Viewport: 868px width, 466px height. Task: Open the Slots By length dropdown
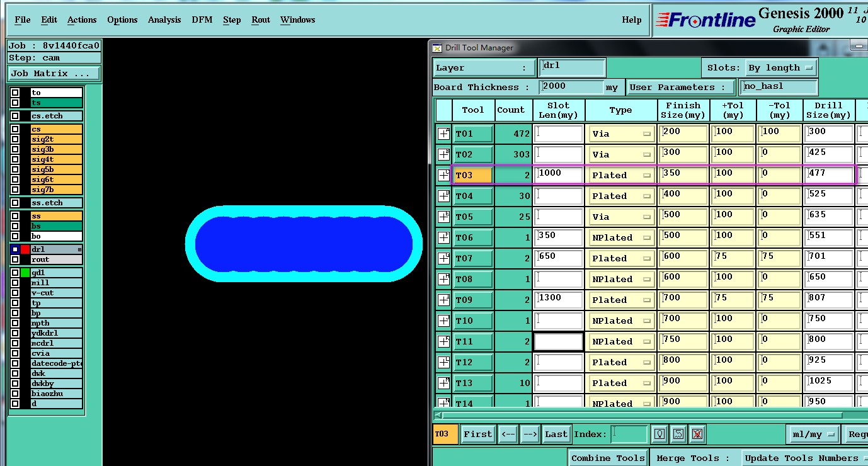[x=780, y=67]
